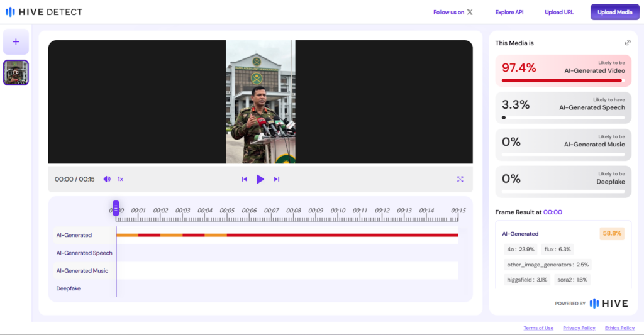
Task: Click the Hive Detect logo
Action: tap(44, 12)
